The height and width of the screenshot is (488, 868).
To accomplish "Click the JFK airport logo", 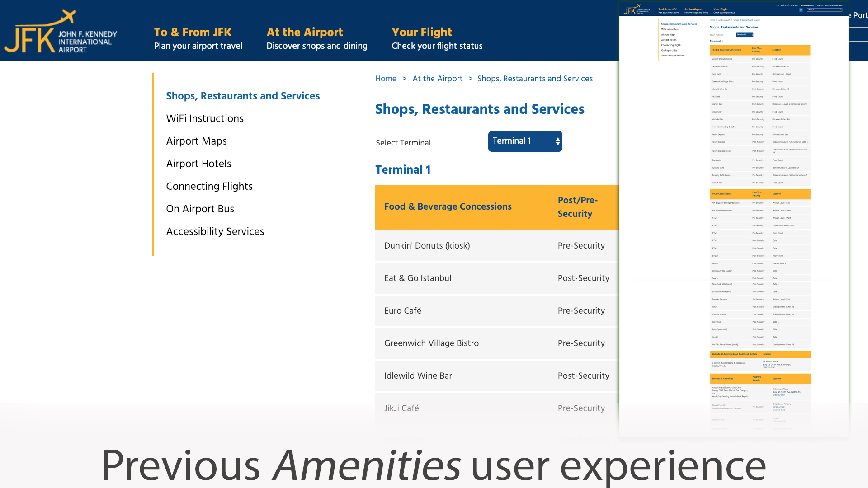I will click(61, 33).
